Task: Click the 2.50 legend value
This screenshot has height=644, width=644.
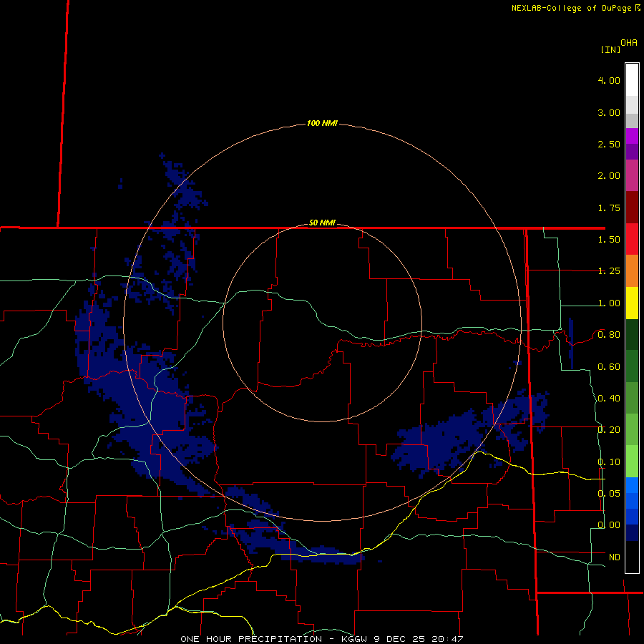Action: point(609,144)
